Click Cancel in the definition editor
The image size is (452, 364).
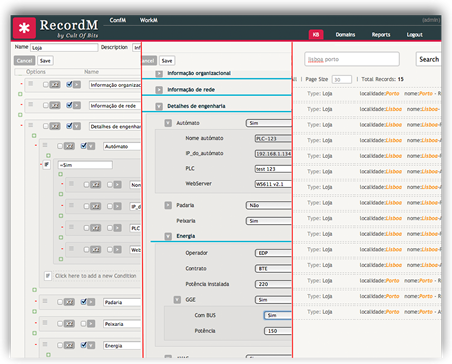pos(24,61)
